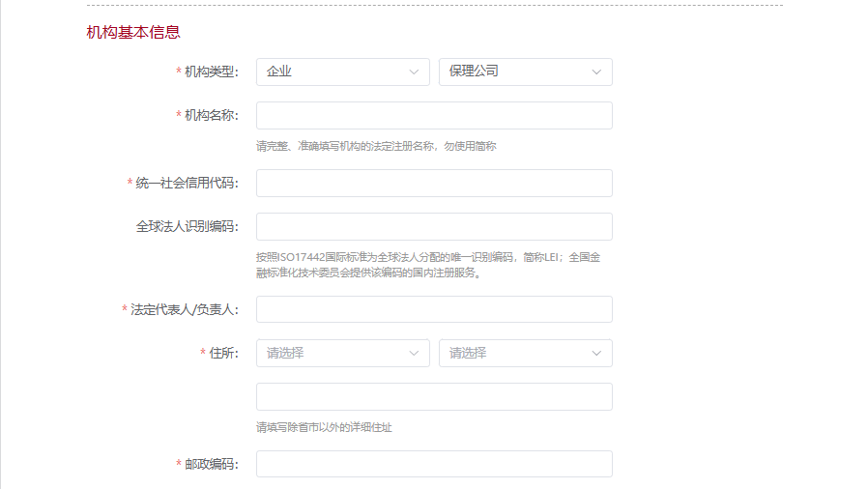Image resolution: width=868 pixels, height=489 pixels.
Task: Click the hint 请填写除省市以外的详细住址
Action: [324, 427]
